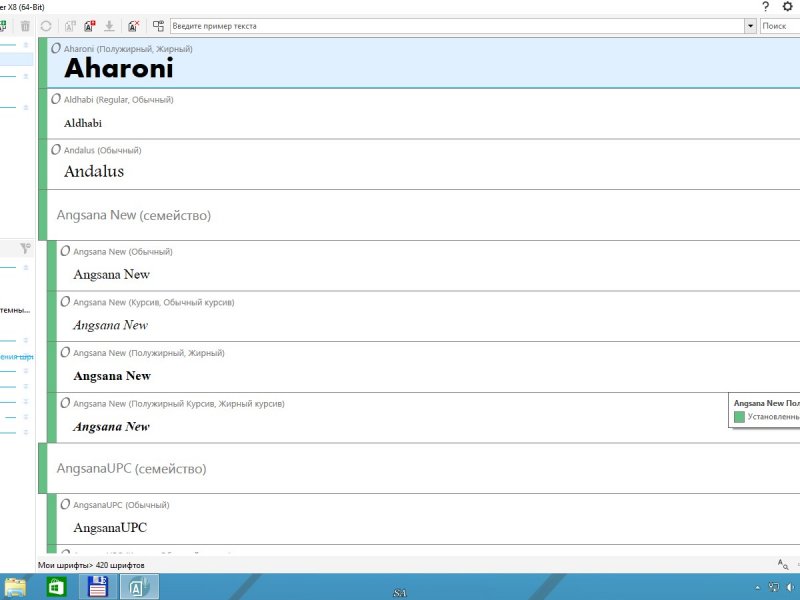Click the OpenType icon beside Andalus
This screenshot has width=800, height=600.
click(x=56, y=149)
